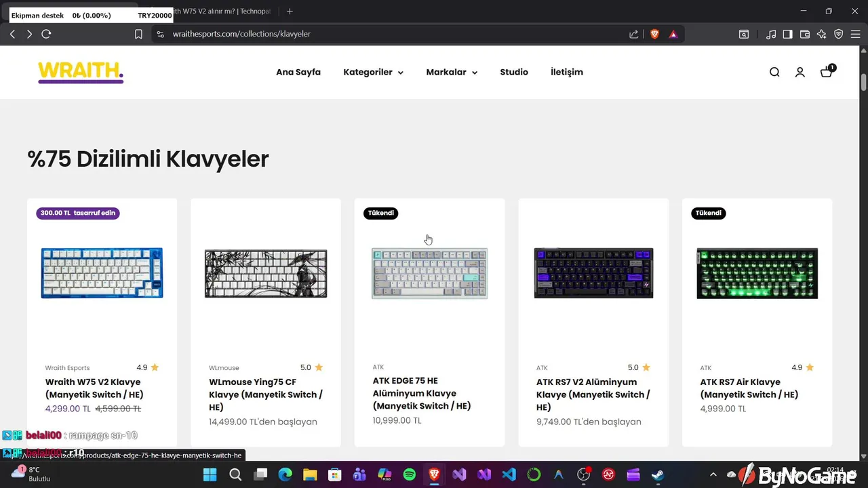Open the shopping cart icon
The width and height of the screenshot is (868, 488).
(x=827, y=71)
